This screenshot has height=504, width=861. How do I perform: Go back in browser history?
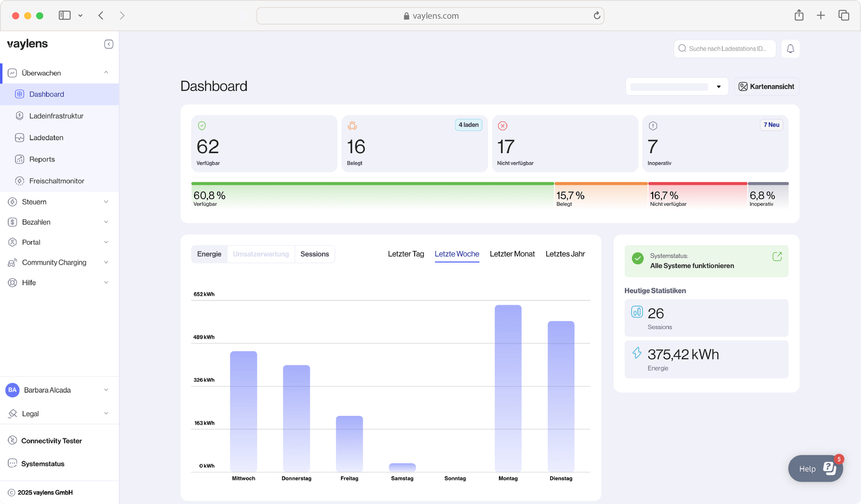[x=101, y=15]
